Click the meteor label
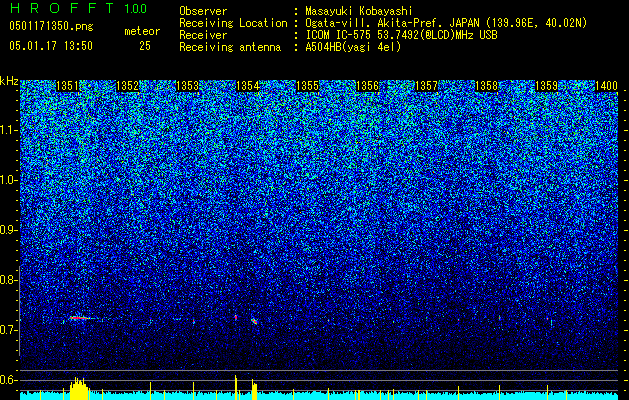Image resolution: width=629 pixels, height=400 pixels. pyautogui.click(x=142, y=31)
